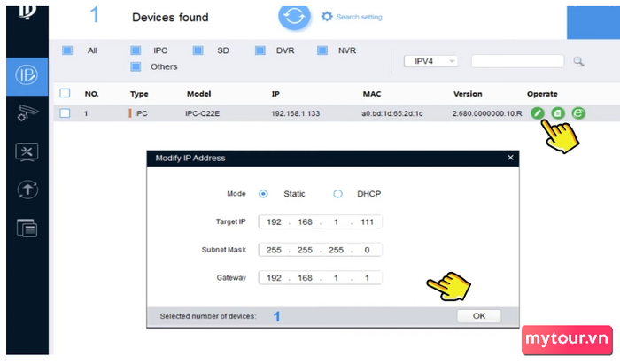The width and height of the screenshot is (620, 364).
Task: Click the Type column header
Action: point(139,94)
